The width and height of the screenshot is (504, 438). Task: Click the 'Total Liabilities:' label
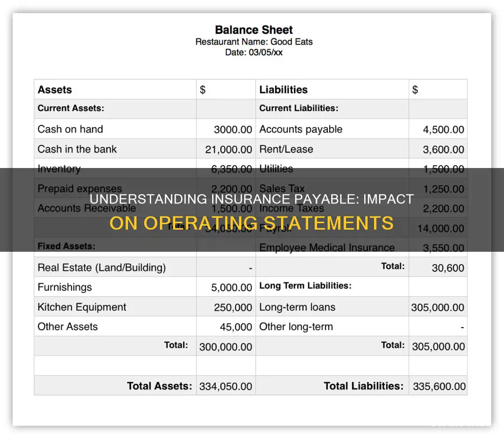[363, 386]
